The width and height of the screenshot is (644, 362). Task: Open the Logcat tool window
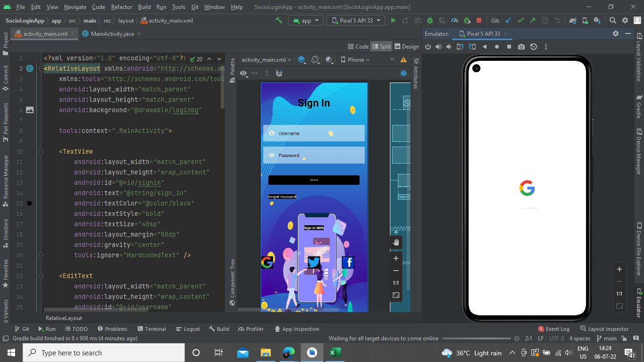[187, 329]
